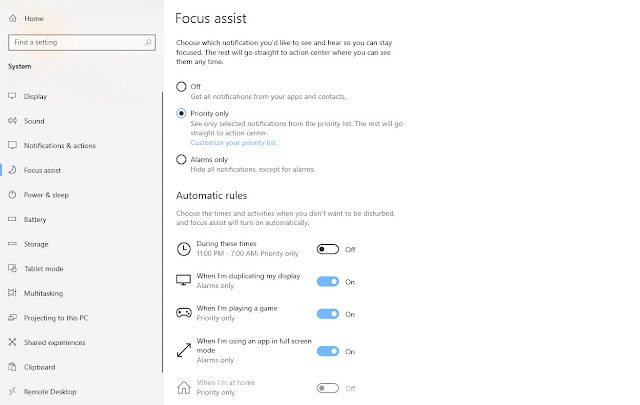Enable the During these times toggle
Image resolution: width=640 pixels, height=405 pixels.
328,249
